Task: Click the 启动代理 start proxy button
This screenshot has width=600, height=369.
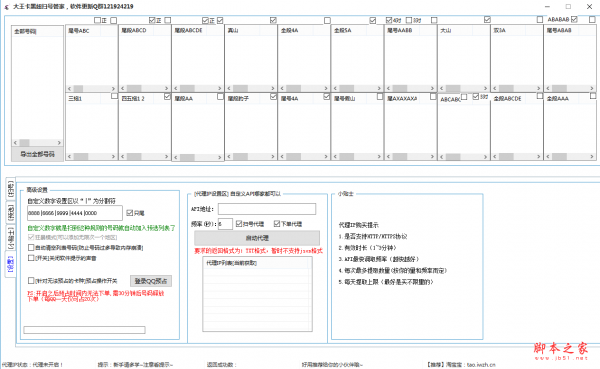Action: [257, 238]
